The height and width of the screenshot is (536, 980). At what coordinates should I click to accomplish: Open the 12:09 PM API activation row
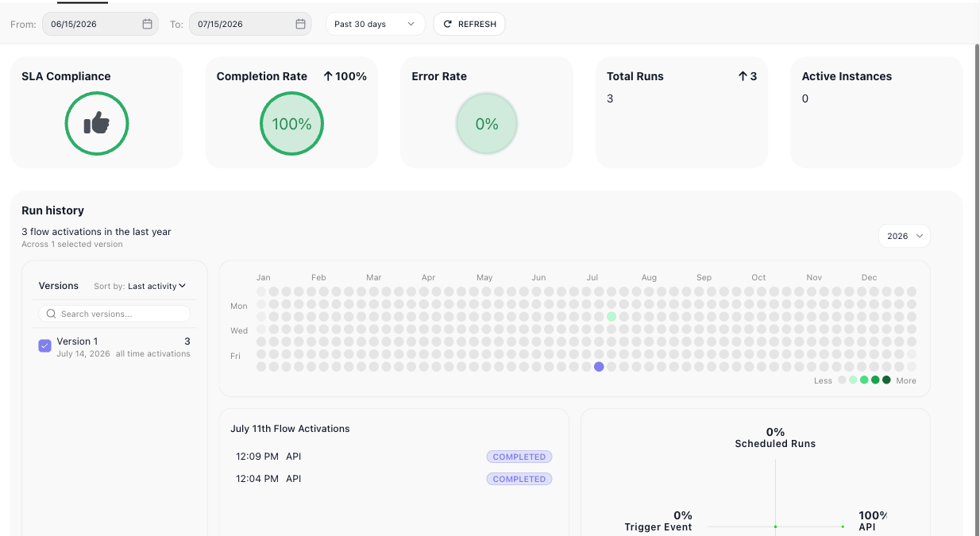(x=393, y=457)
